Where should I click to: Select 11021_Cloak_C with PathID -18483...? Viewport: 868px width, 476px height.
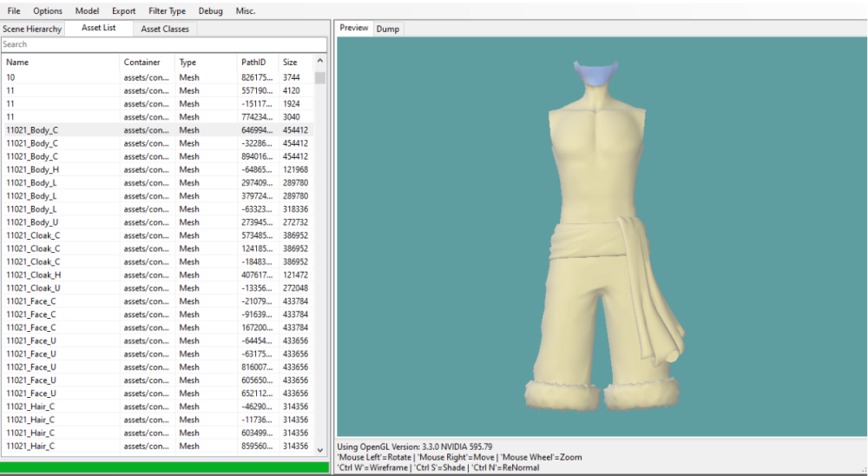[x=157, y=261]
